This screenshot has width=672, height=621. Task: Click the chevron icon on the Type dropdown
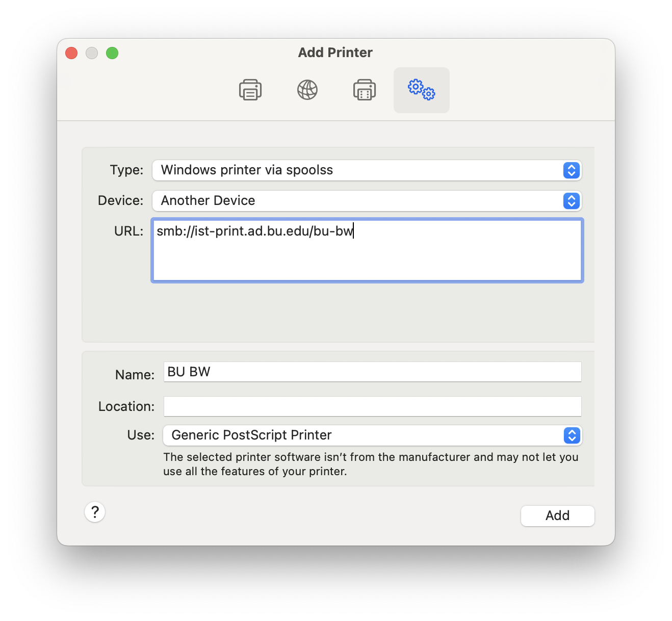pos(571,170)
